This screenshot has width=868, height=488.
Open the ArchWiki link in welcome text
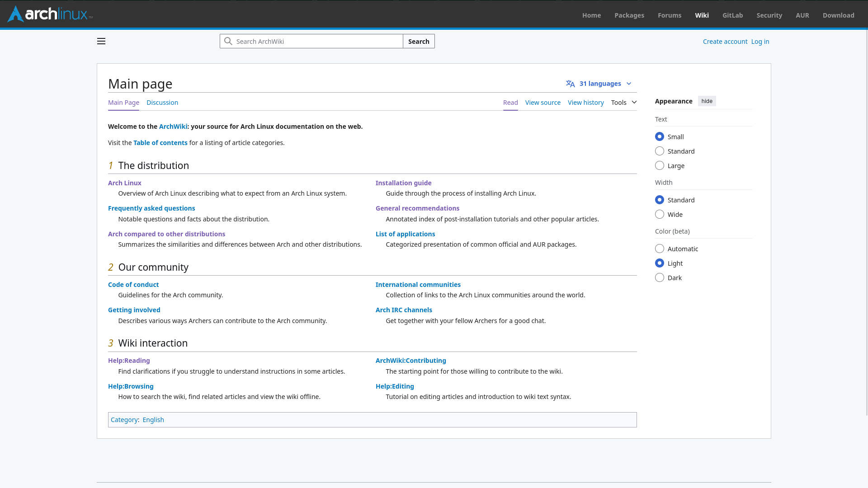pos(173,127)
